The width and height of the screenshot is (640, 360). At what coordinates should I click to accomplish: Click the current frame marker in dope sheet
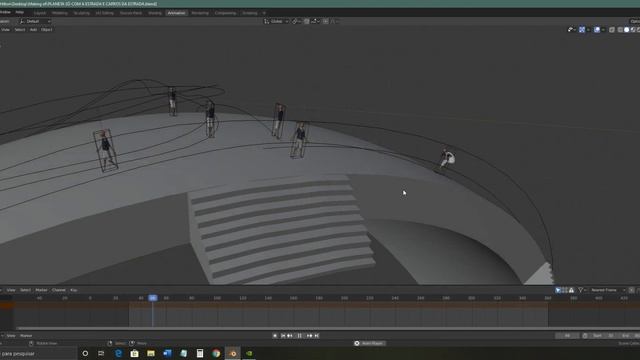(x=153, y=298)
